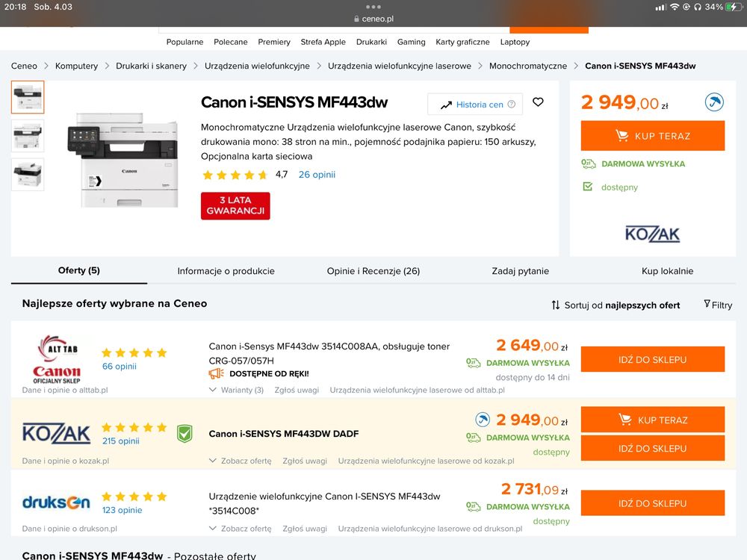747x560 pixels.
Task: Go to Komputery breadcrumb
Action: (76, 66)
